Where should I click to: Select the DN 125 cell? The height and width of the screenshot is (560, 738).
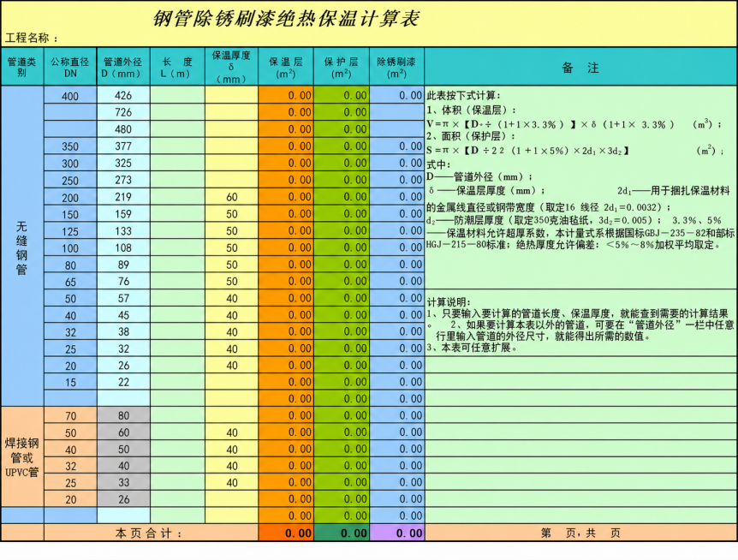[x=70, y=231]
